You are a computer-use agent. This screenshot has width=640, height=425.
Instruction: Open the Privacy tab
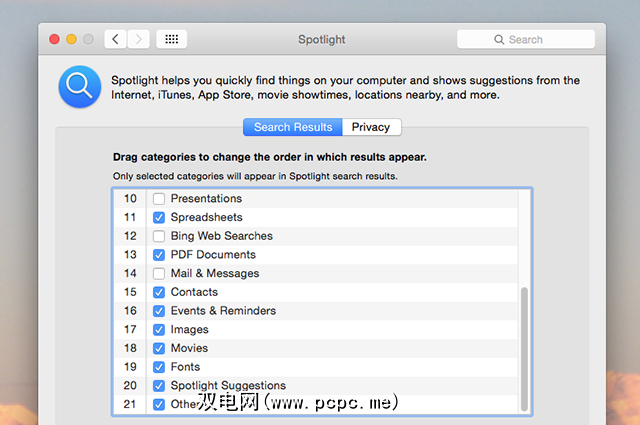click(x=371, y=127)
